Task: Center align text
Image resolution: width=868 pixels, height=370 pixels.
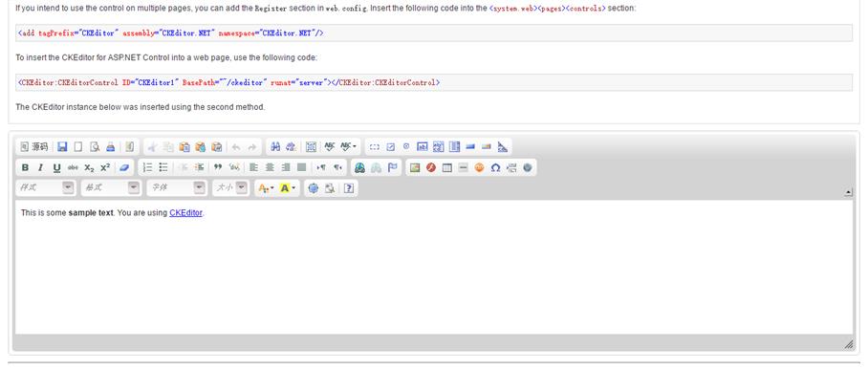Action: click(x=270, y=167)
